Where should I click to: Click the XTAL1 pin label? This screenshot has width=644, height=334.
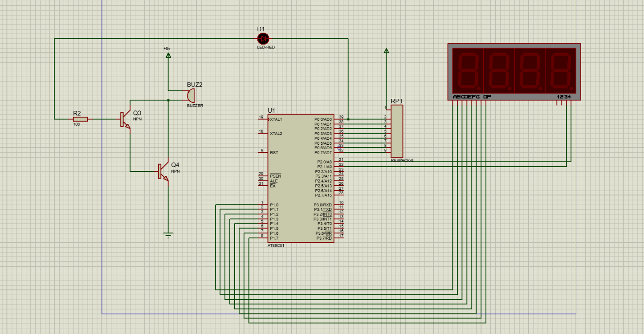tap(276, 119)
